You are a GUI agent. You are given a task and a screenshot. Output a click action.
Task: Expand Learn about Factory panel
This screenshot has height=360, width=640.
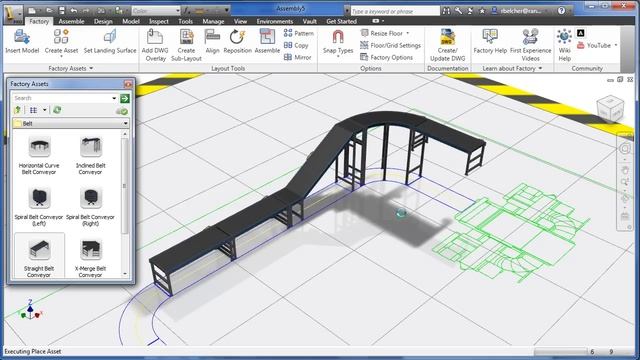click(540, 68)
